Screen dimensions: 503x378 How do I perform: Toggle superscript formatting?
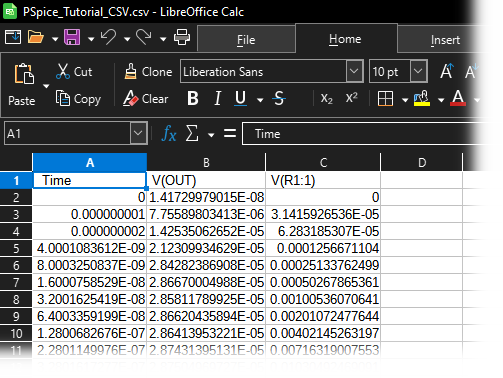352,98
